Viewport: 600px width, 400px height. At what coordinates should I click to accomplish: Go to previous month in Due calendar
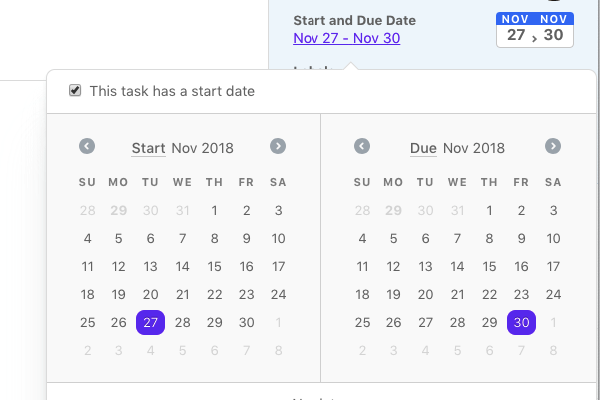click(362, 146)
